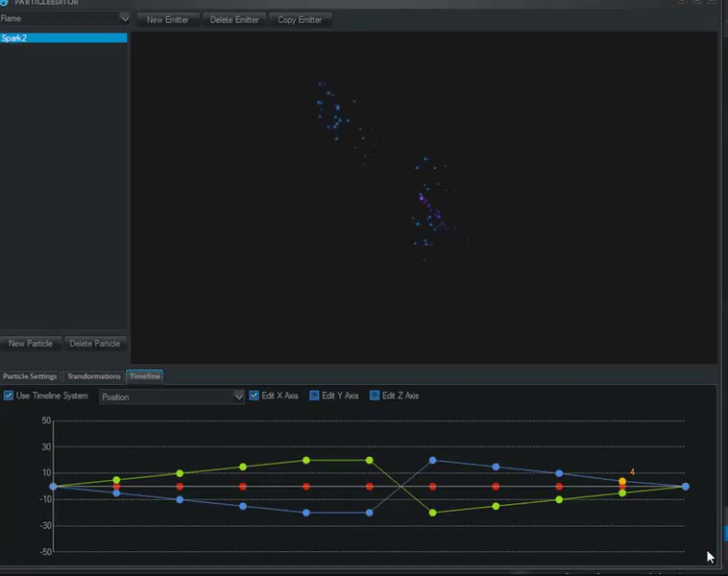Click the New Emitter button

pyautogui.click(x=168, y=20)
